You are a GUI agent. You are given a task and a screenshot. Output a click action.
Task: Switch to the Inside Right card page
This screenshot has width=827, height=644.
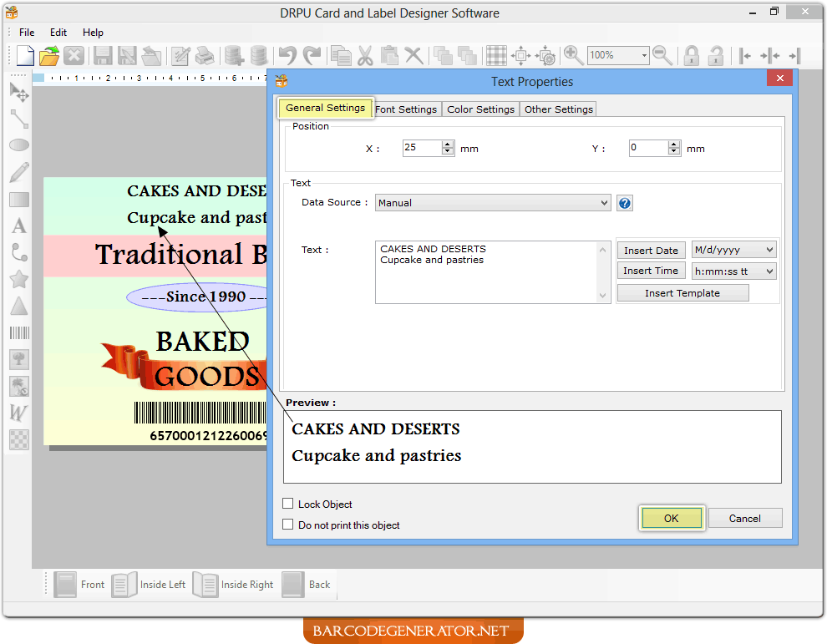coord(234,585)
